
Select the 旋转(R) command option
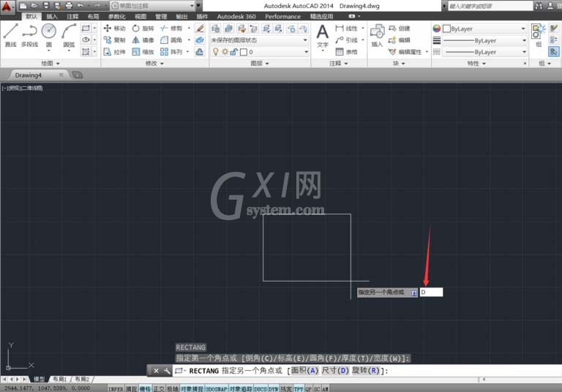tap(366, 371)
